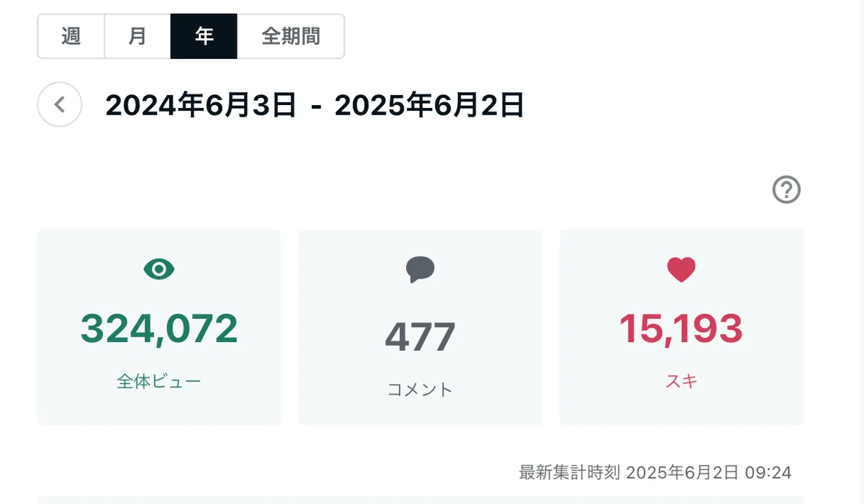Click the green eye views icon

(x=159, y=269)
